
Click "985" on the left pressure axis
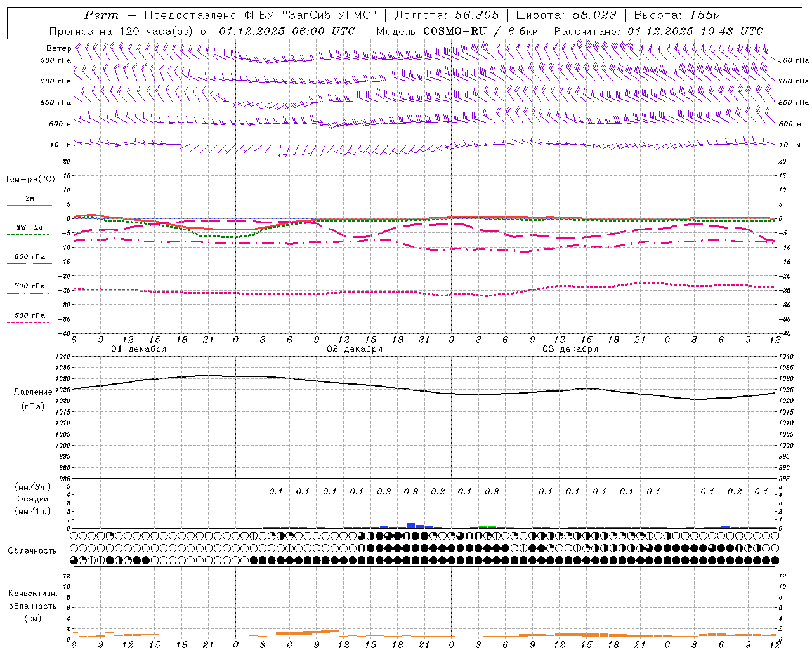(66, 479)
